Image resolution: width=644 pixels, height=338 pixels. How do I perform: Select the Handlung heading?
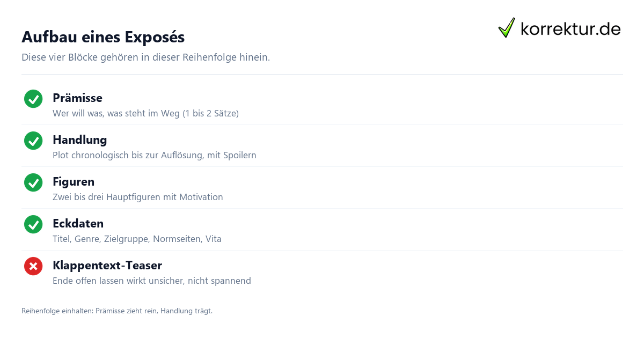(x=80, y=140)
